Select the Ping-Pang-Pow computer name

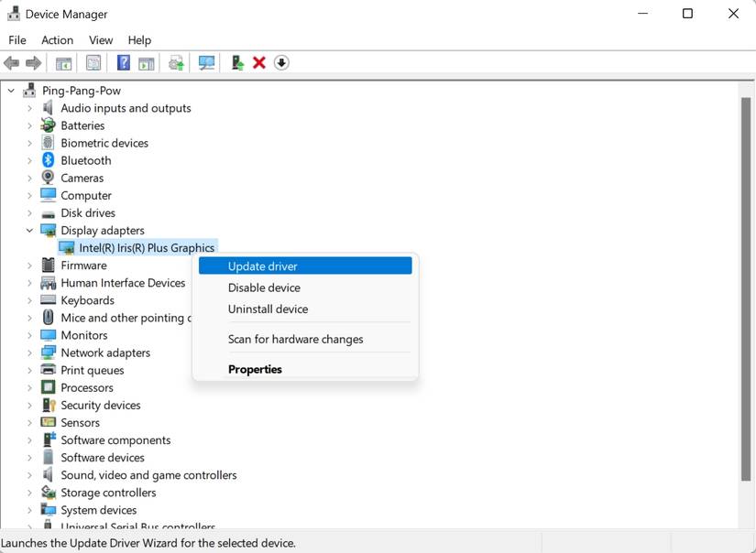[82, 91]
